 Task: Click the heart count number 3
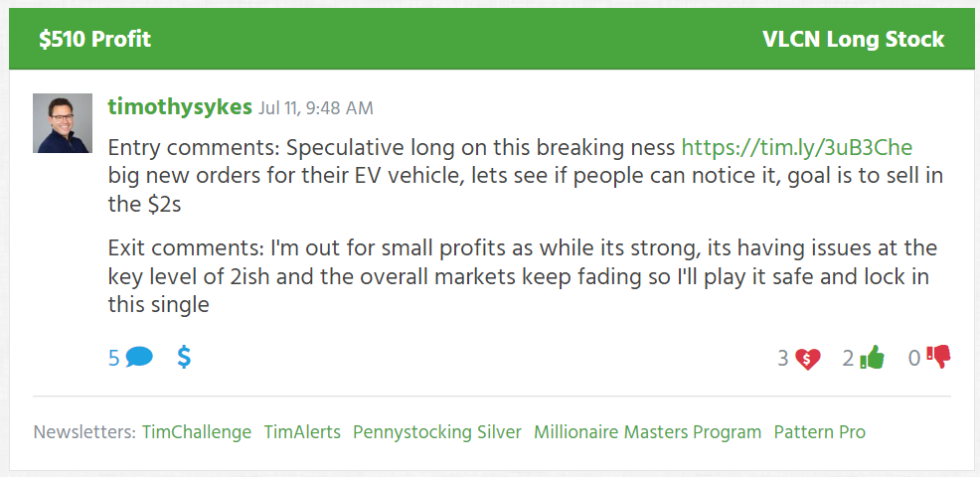point(783,358)
